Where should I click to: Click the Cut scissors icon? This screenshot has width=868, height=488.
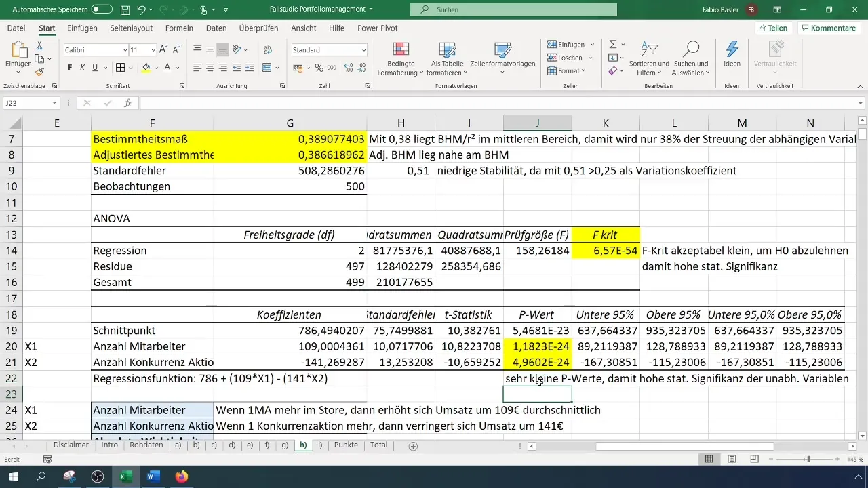(x=39, y=45)
